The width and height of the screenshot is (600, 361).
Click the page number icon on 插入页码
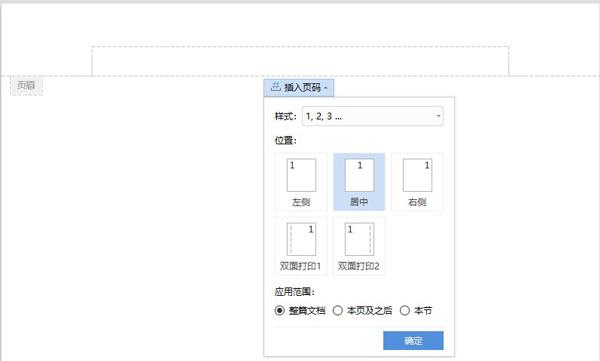276,87
